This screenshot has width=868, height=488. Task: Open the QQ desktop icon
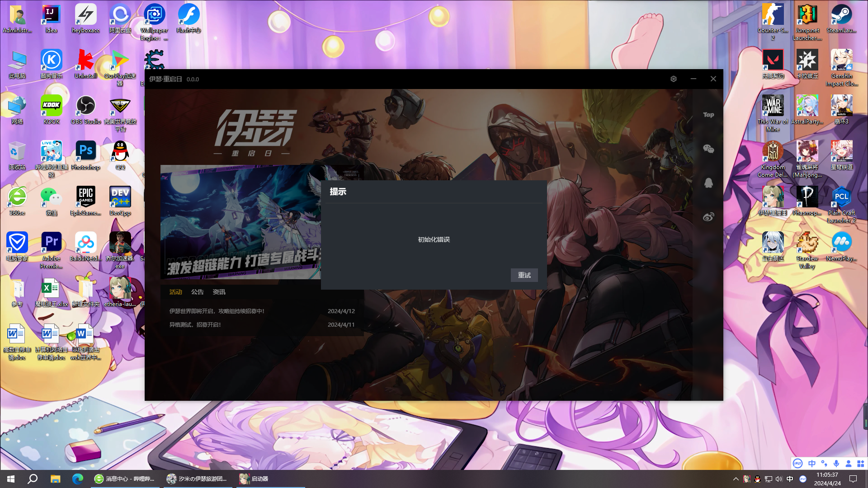(x=120, y=155)
